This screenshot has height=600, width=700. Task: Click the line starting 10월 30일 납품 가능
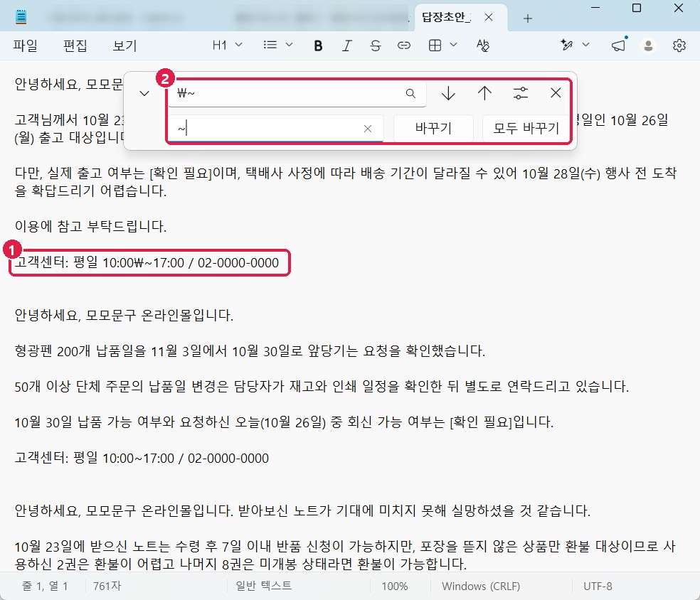coord(284,422)
